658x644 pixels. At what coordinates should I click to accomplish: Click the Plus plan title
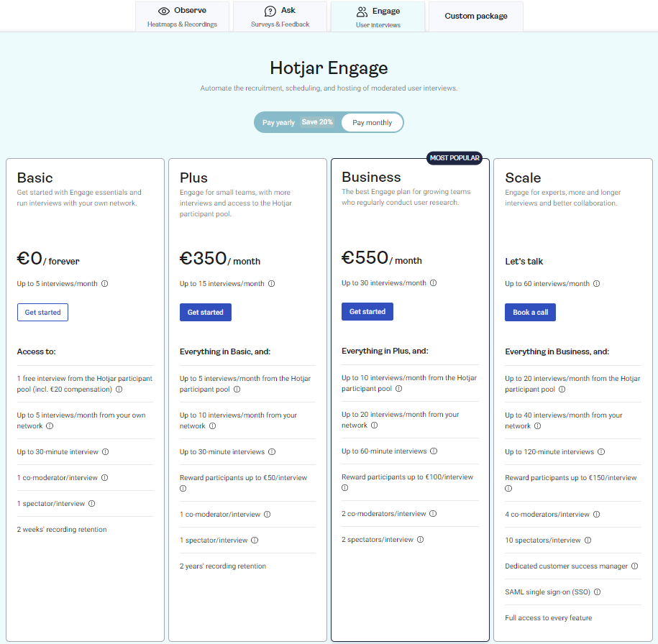pos(193,178)
